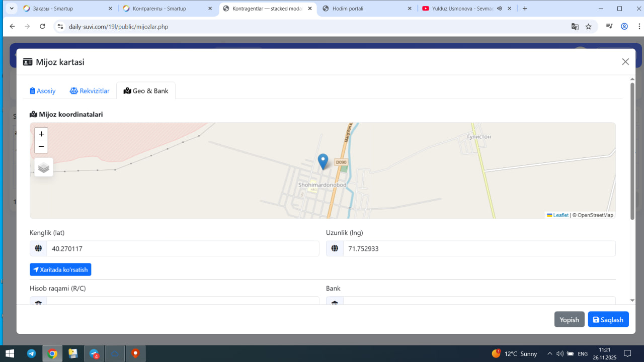
Task: Open the Windows Start menu
Action: click(x=10, y=353)
